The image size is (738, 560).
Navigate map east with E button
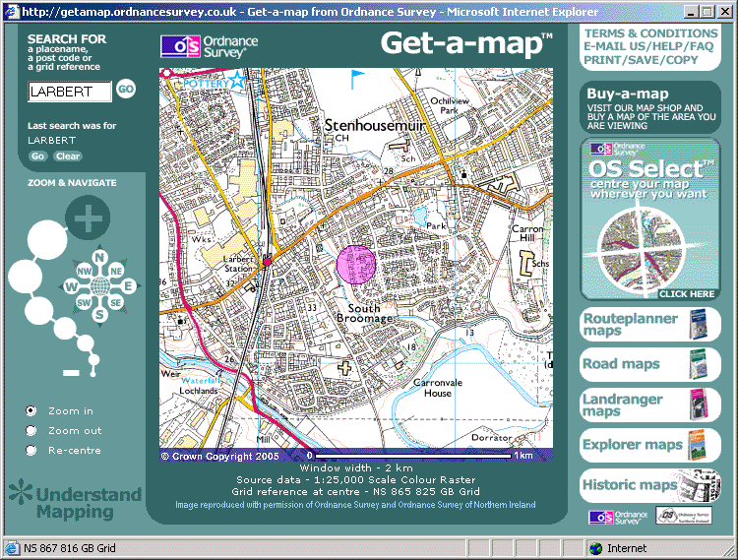[x=128, y=285]
